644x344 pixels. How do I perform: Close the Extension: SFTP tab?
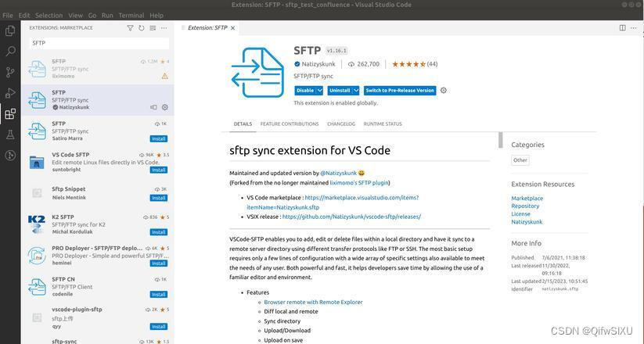click(233, 28)
